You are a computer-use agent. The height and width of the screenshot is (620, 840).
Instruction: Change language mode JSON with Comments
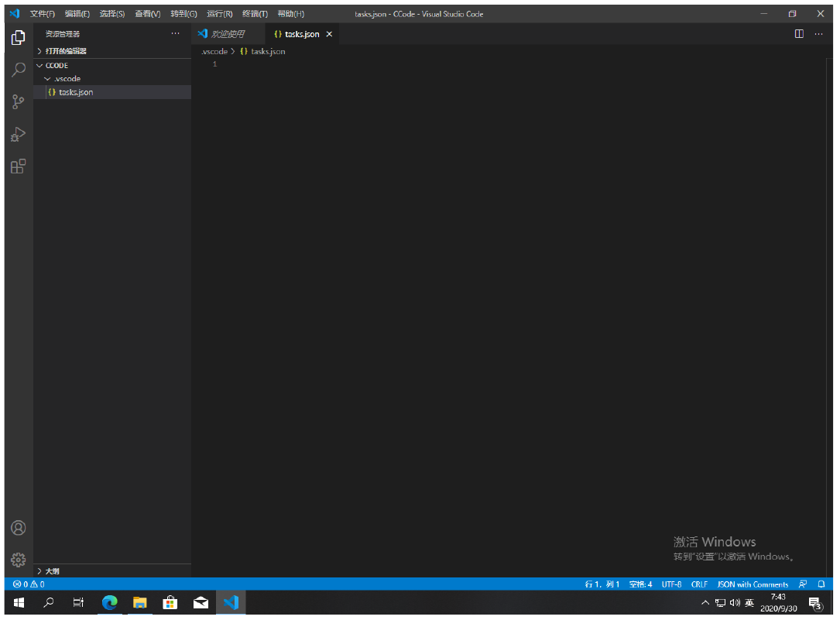(x=753, y=584)
